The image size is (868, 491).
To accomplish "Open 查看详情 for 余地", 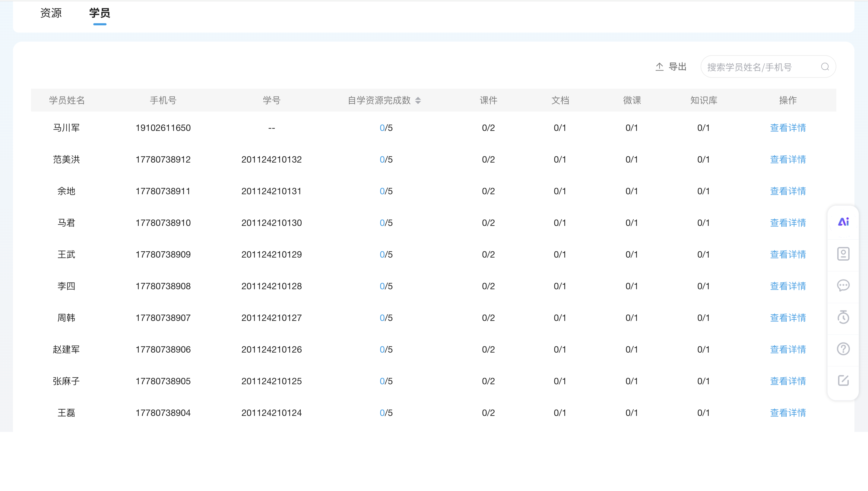I will (788, 191).
